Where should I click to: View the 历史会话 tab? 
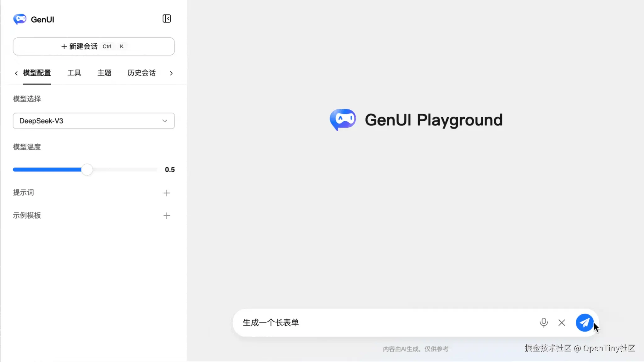141,73
